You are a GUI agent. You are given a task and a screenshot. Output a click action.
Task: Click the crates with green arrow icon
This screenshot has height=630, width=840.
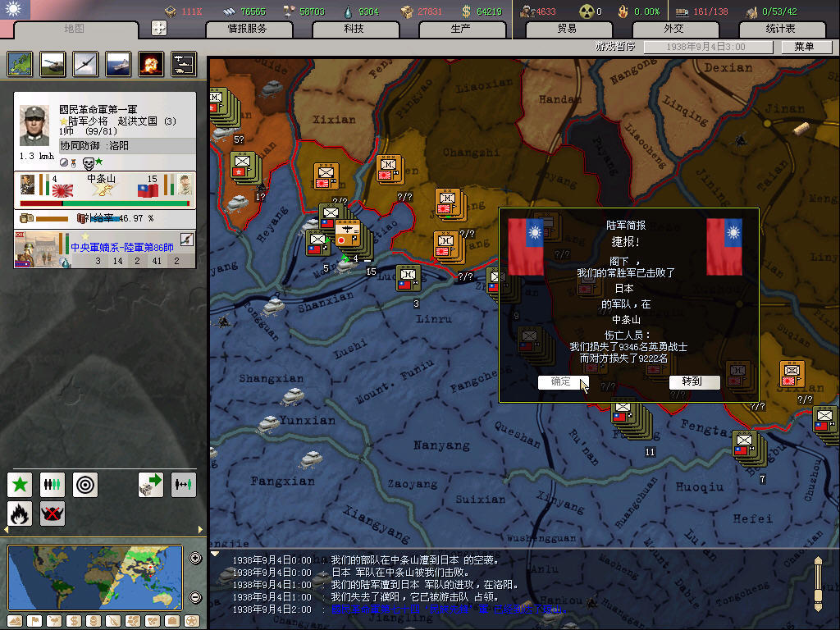(x=151, y=485)
